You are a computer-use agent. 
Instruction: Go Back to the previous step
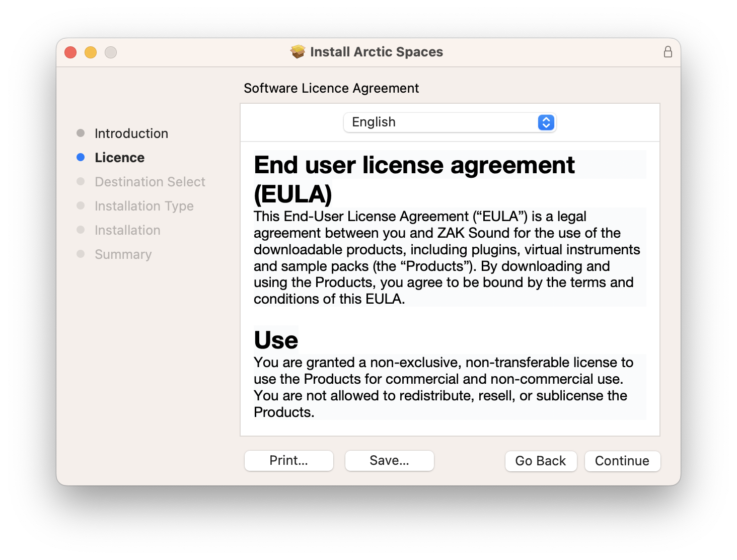pos(541,461)
